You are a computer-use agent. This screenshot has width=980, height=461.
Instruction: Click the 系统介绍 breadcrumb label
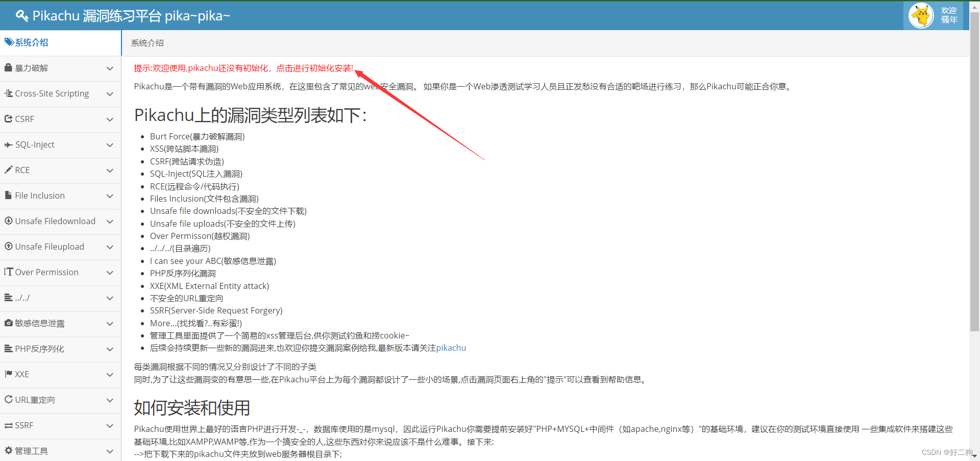click(x=147, y=43)
